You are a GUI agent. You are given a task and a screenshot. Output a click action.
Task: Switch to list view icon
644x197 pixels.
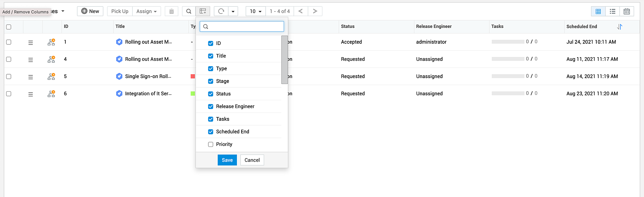[x=612, y=11]
